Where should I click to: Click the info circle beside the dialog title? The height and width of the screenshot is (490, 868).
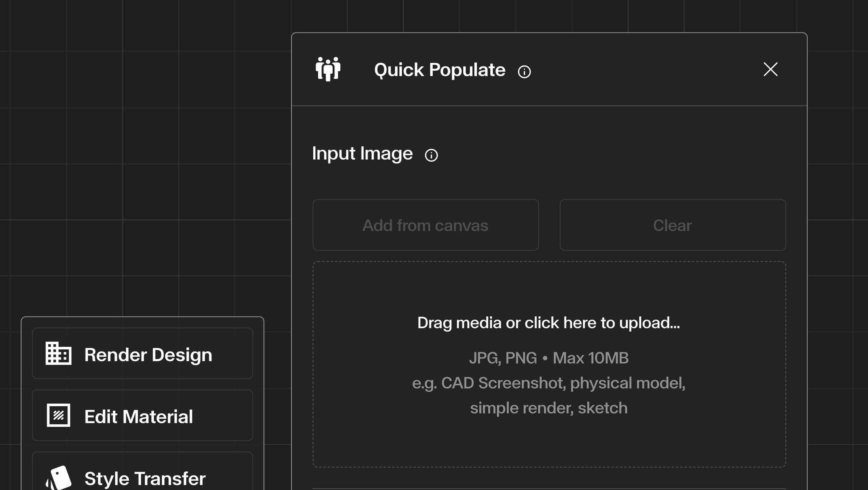click(x=524, y=71)
